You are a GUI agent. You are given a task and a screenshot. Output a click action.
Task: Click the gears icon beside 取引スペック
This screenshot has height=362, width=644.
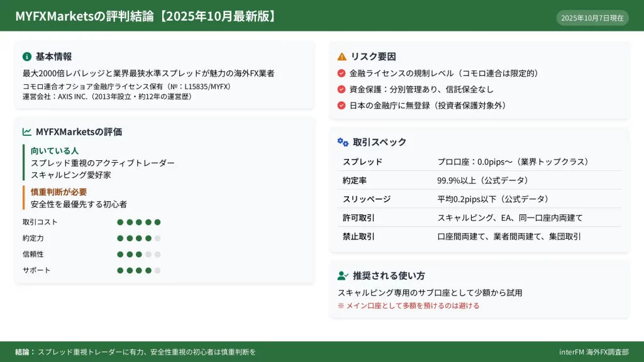coord(343,142)
